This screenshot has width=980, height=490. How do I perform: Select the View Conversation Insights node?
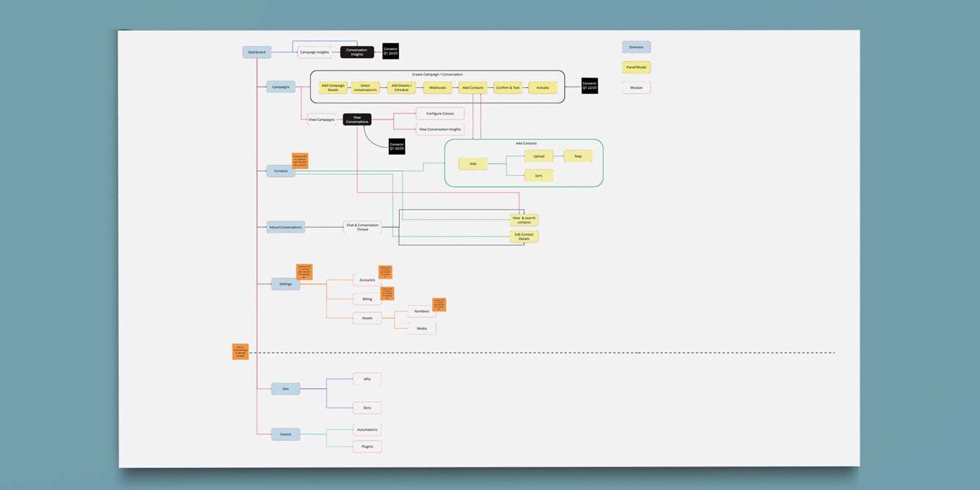pos(440,129)
